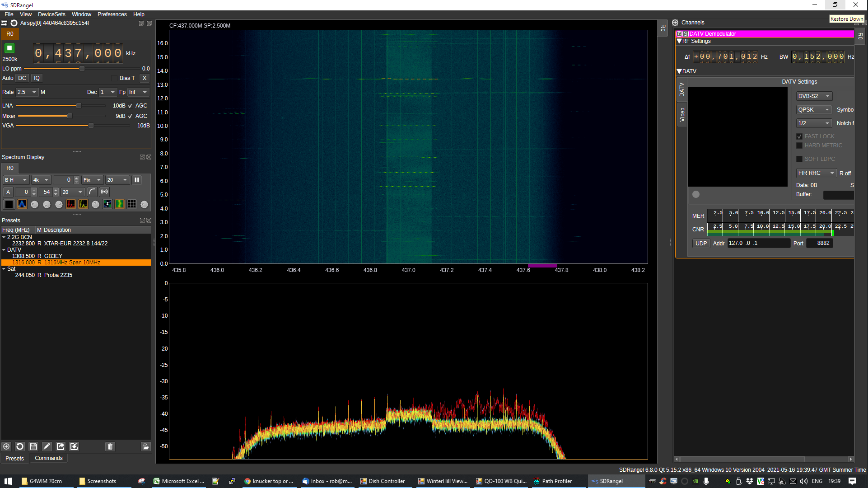Toggle IQ imbalance auto correction

(x=37, y=78)
